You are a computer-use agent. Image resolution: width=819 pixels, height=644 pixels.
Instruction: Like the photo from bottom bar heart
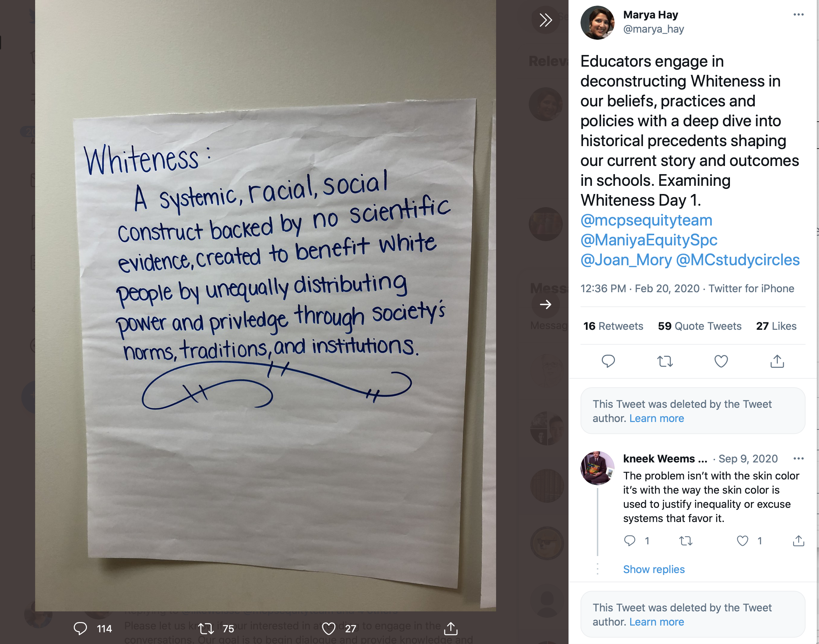[x=329, y=628]
